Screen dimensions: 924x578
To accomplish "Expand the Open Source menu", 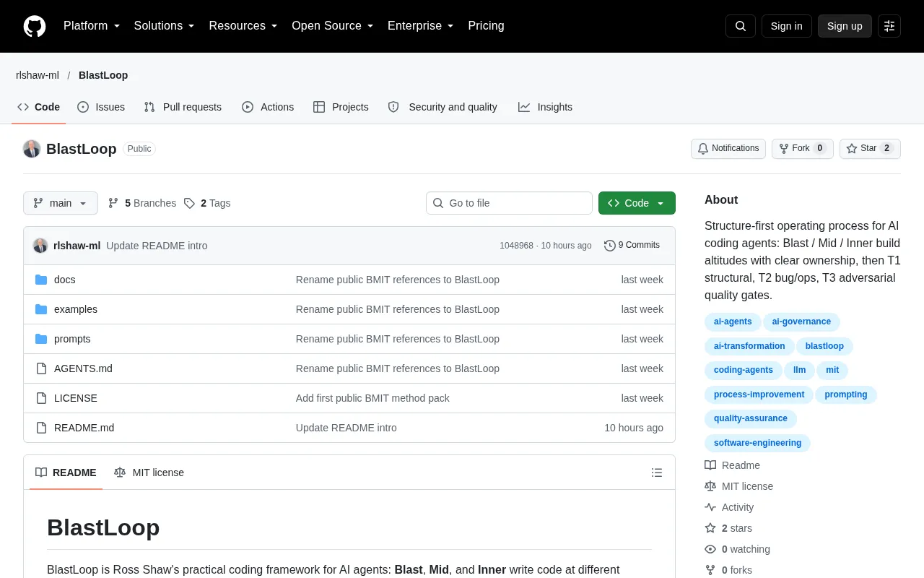I will pyautogui.click(x=333, y=26).
